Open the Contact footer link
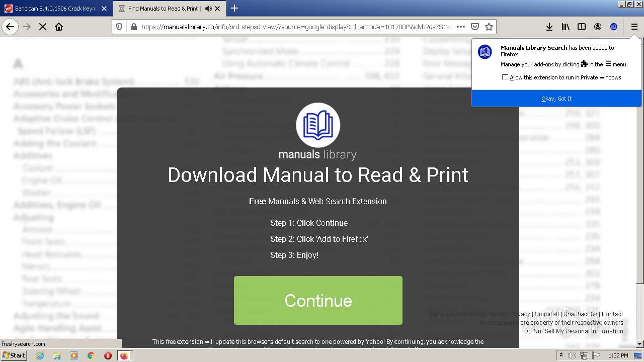The height and width of the screenshot is (362, 644). 612,314
